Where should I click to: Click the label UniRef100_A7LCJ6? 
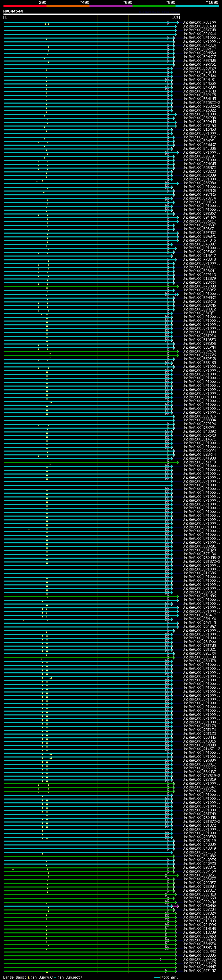pos(199,852)
